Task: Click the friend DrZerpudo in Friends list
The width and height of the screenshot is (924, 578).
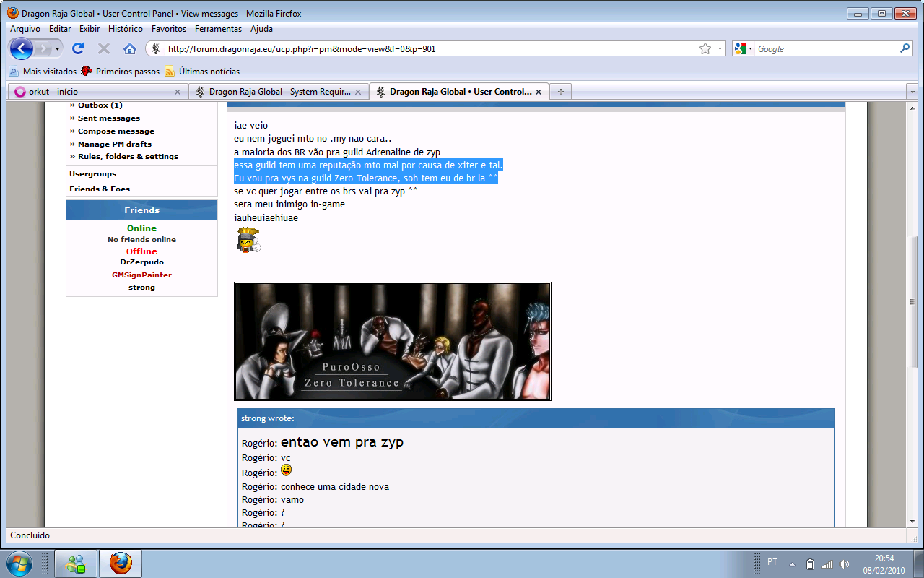Action: point(141,262)
